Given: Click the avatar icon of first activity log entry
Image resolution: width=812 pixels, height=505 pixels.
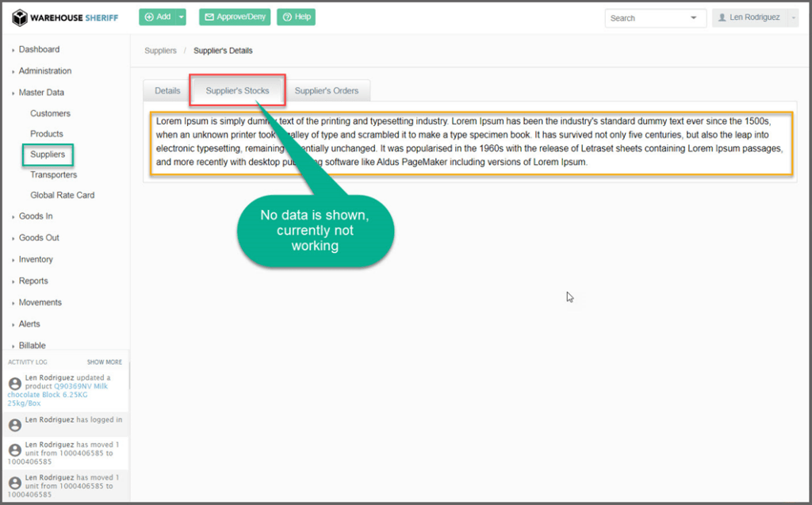Looking at the screenshot, I should pyautogui.click(x=14, y=384).
